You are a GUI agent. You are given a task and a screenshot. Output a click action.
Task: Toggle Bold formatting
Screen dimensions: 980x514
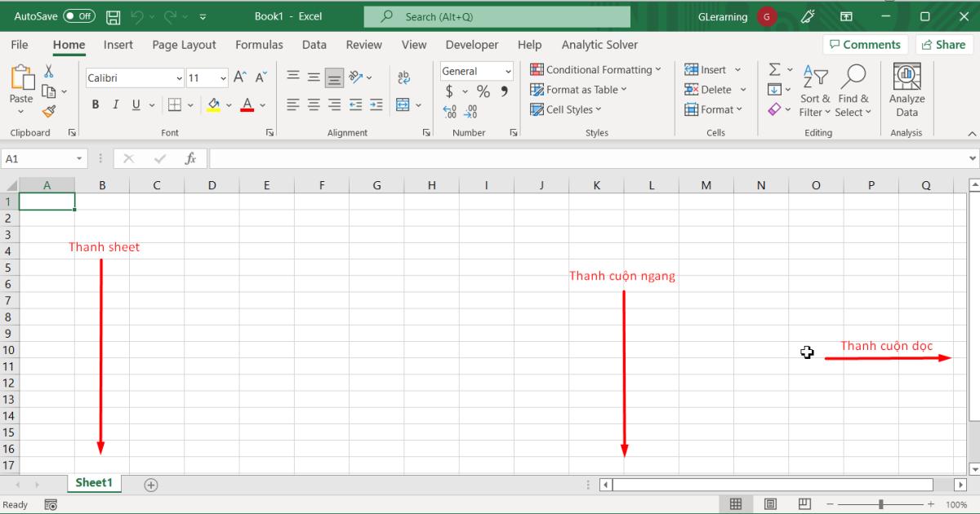[x=96, y=104]
